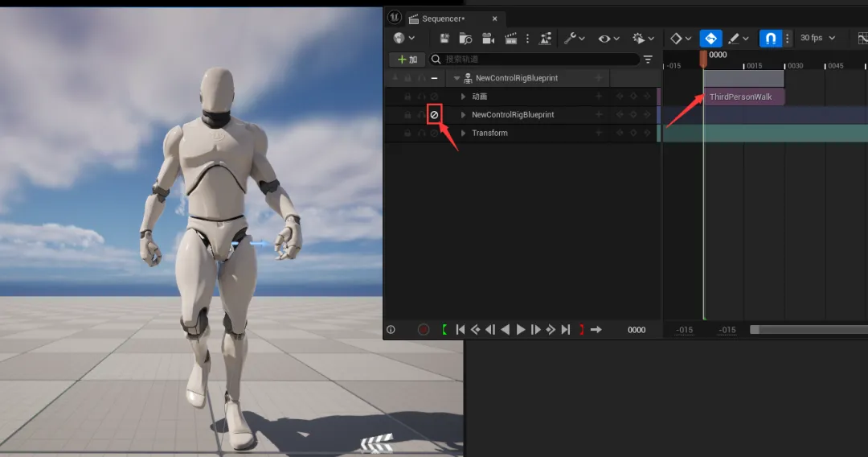Click the Render Movie clapperboard icon
This screenshot has height=457, width=868.
pyautogui.click(x=510, y=38)
